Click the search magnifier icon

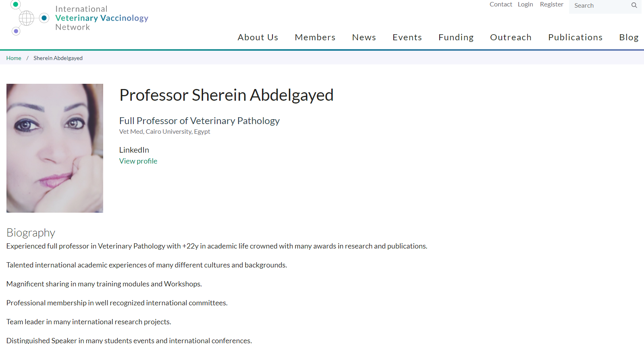634,5
